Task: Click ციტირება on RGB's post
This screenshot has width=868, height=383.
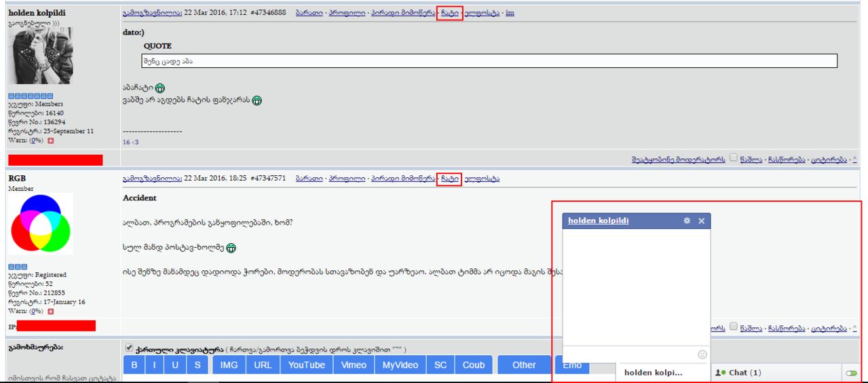Action: coord(829,327)
